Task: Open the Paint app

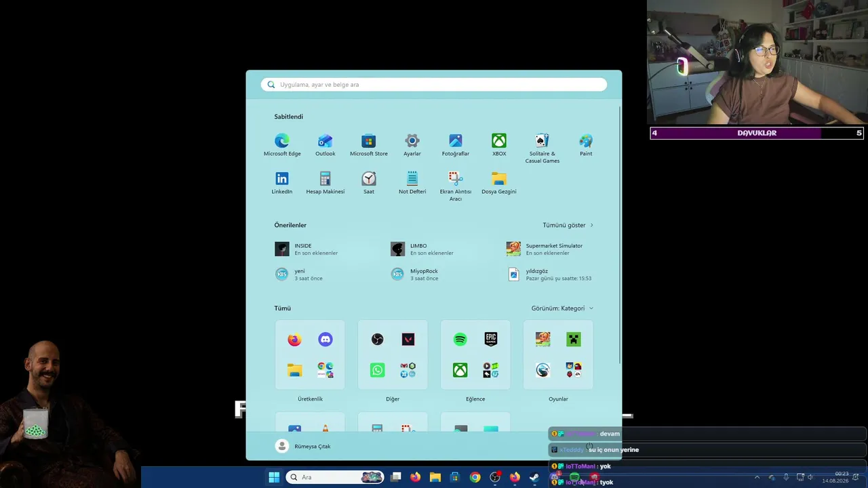Action: [x=586, y=145]
